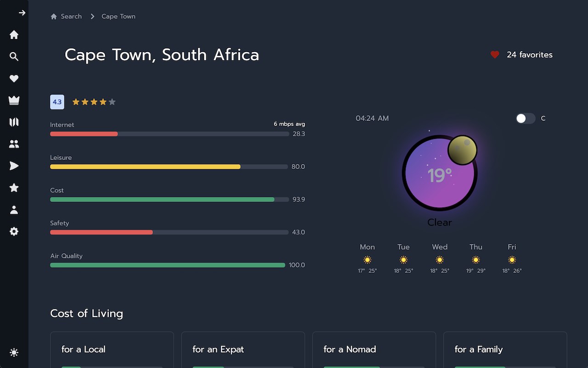This screenshot has height=368, width=588.
Task: Click the star rating row
Action: point(94,102)
